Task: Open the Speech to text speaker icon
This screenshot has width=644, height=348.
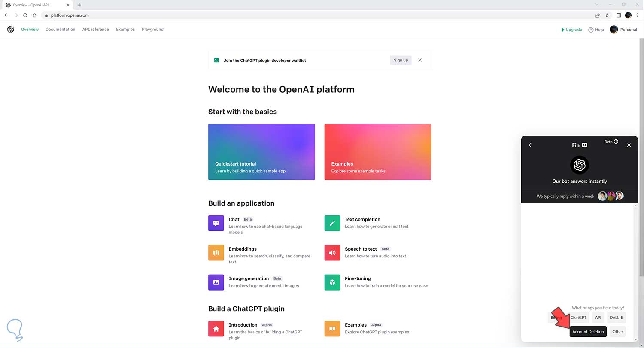Action: pos(332,253)
